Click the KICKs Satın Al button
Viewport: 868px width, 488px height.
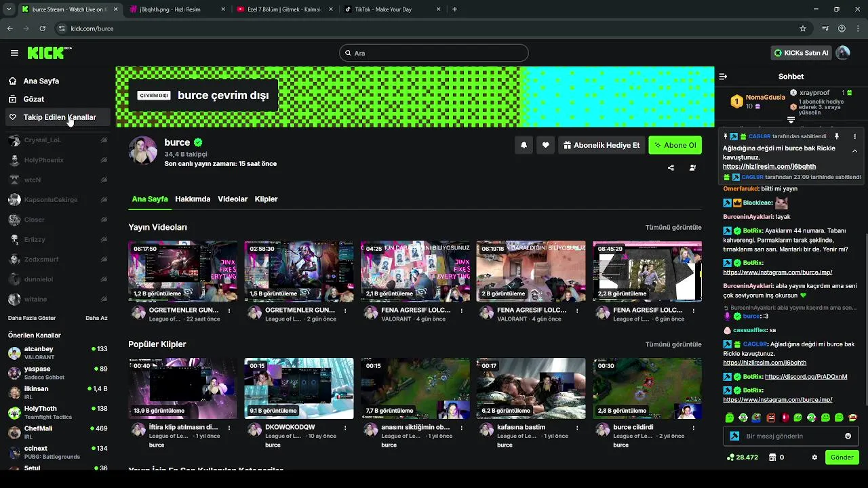tap(801, 53)
